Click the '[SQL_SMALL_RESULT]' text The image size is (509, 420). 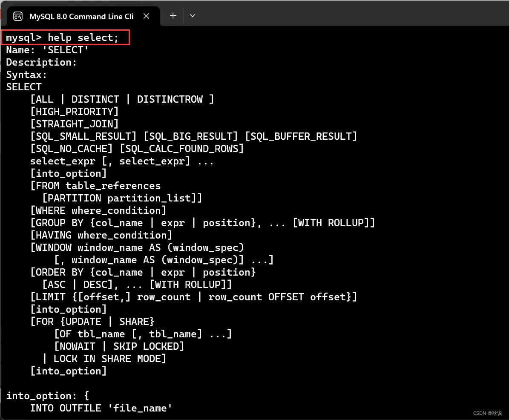[83, 136]
